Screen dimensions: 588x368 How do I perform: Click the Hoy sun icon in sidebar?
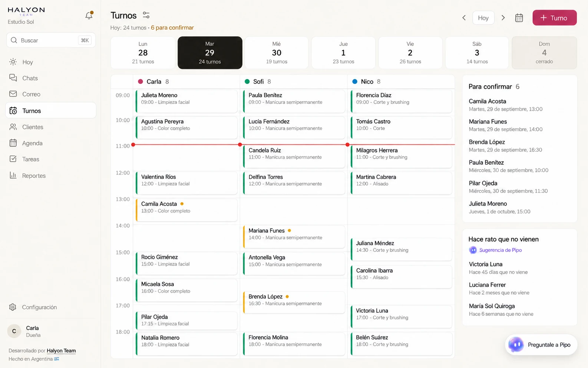click(13, 62)
